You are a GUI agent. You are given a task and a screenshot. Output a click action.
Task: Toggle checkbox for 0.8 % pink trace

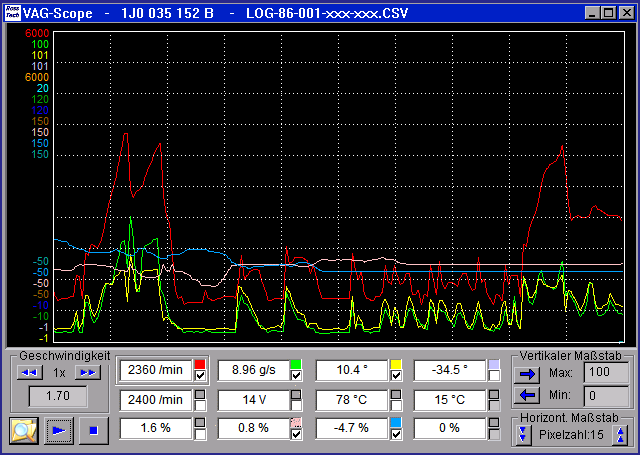(x=296, y=434)
